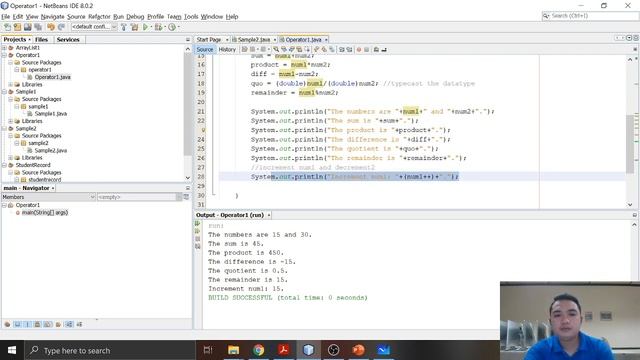The image size is (640, 360).
Task: Open the Chrome icon in taskbar
Action: click(x=258, y=350)
